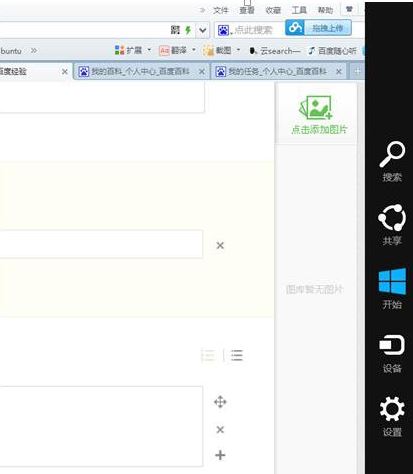Click the move handle beside the bottom box
Viewport: 413px width, 474px height.
point(220,402)
